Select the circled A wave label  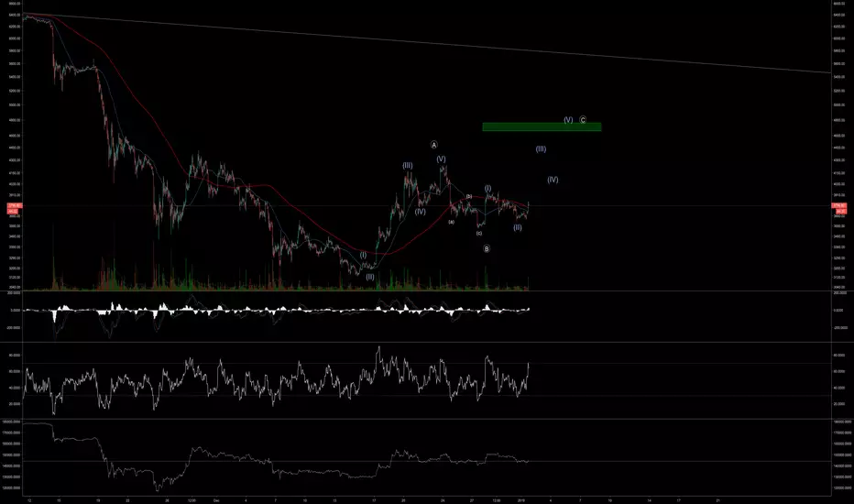pos(434,145)
